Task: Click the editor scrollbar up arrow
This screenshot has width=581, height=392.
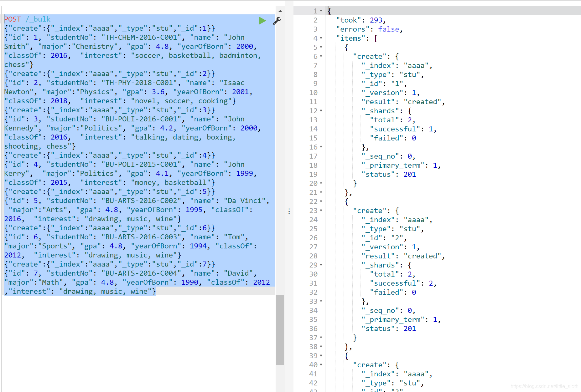Action: click(280, 11)
